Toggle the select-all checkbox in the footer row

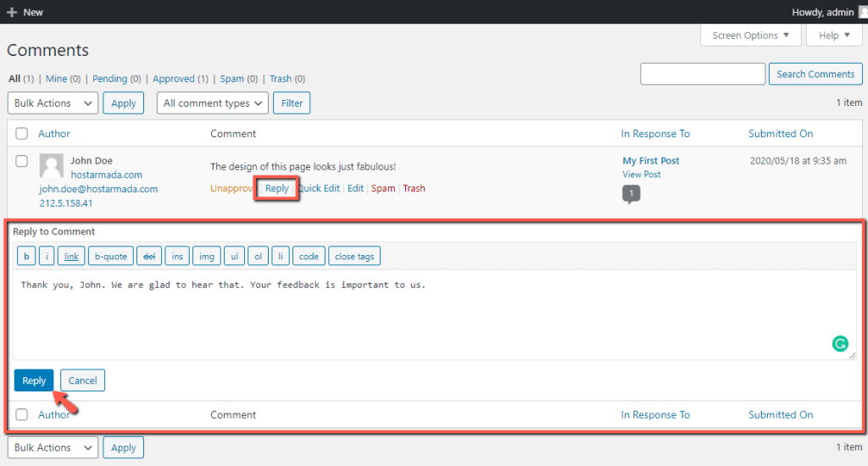(21, 414)
